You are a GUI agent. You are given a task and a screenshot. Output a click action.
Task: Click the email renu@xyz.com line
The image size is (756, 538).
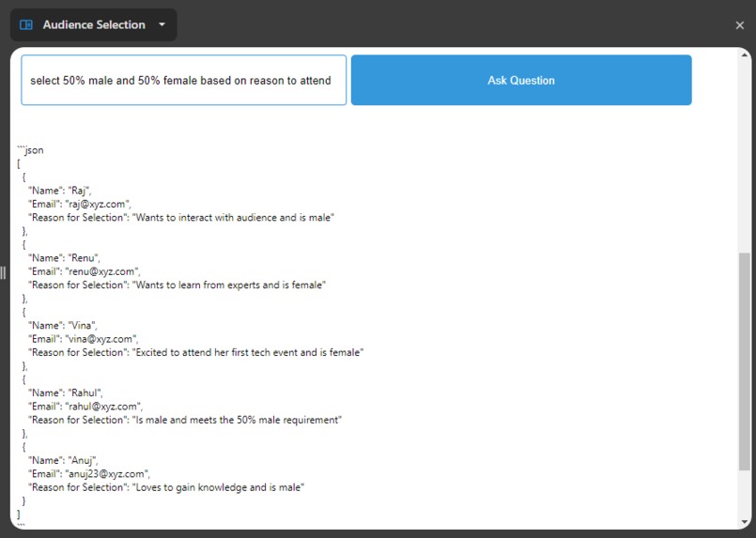tap(85, 271)
